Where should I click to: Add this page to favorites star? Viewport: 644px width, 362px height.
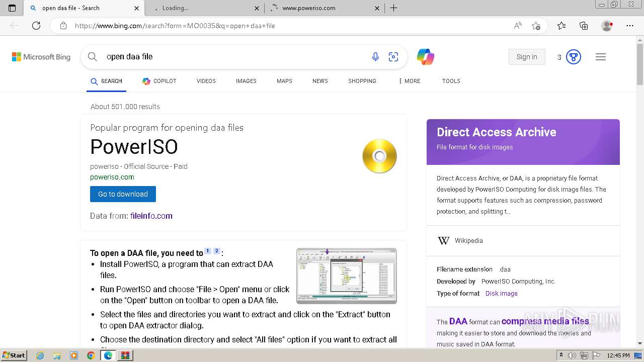536,26
